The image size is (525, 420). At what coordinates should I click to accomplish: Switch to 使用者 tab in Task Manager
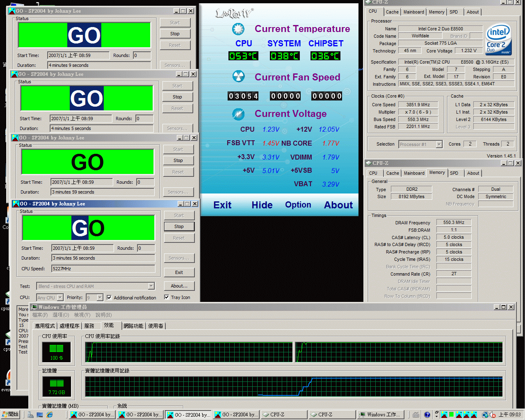click(155, 326)
